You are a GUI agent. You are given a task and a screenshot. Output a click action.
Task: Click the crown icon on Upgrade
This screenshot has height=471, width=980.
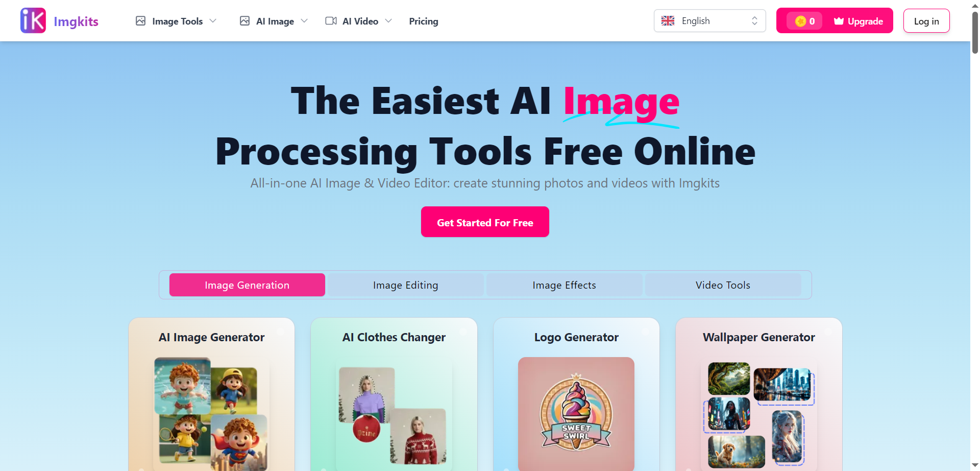click(839, 21)
